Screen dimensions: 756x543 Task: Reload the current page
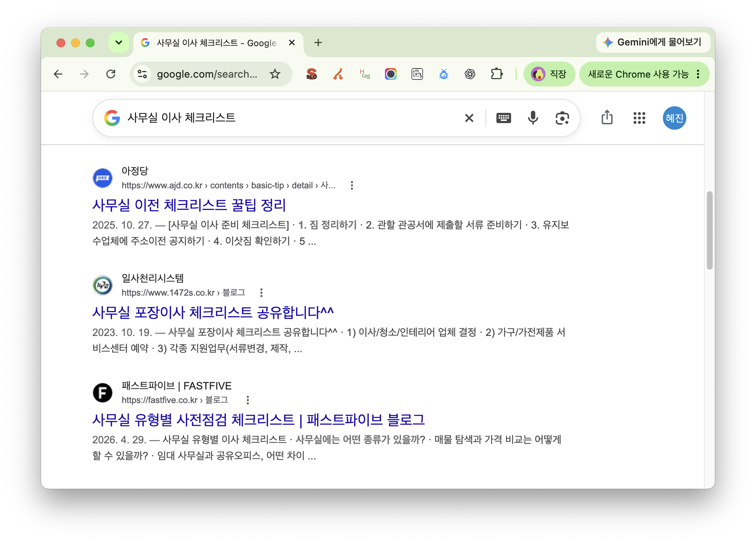[111, 74]
